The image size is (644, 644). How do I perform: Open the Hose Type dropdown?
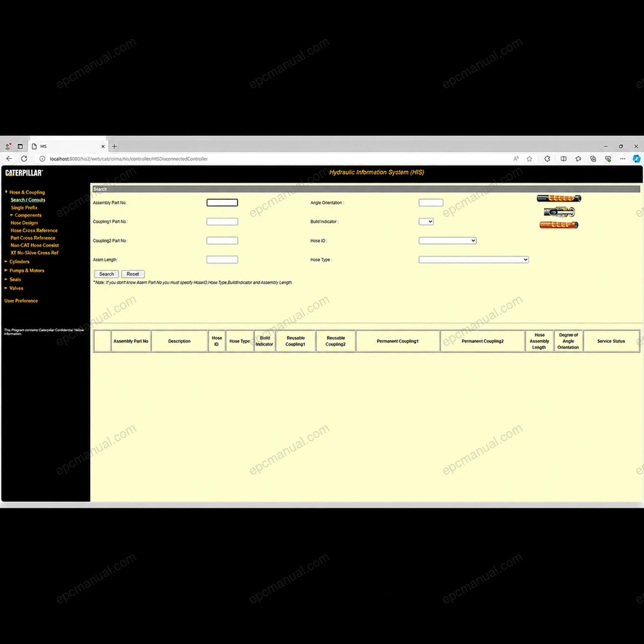pos(473,260)
